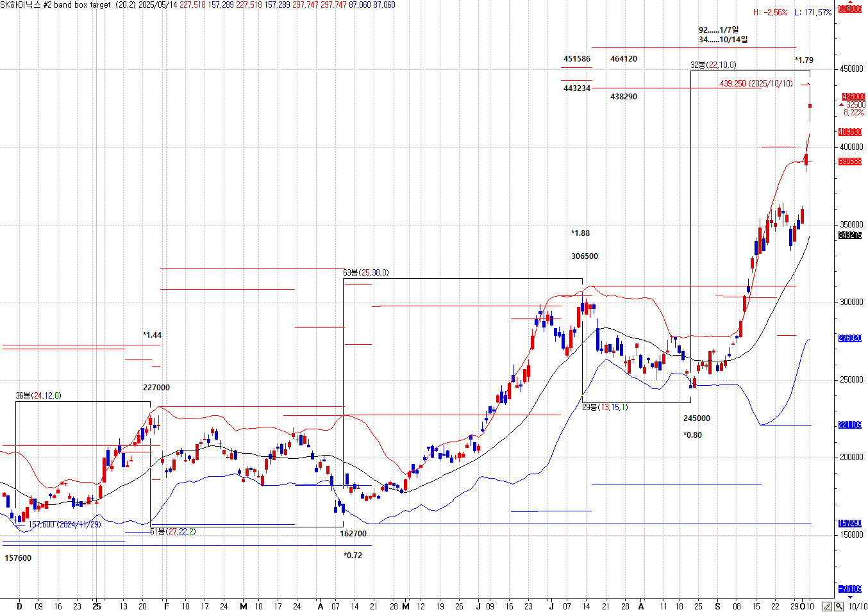868x612 pixels.
Task: Click the red 409630 upper band price tag
Action: [850, 132]
